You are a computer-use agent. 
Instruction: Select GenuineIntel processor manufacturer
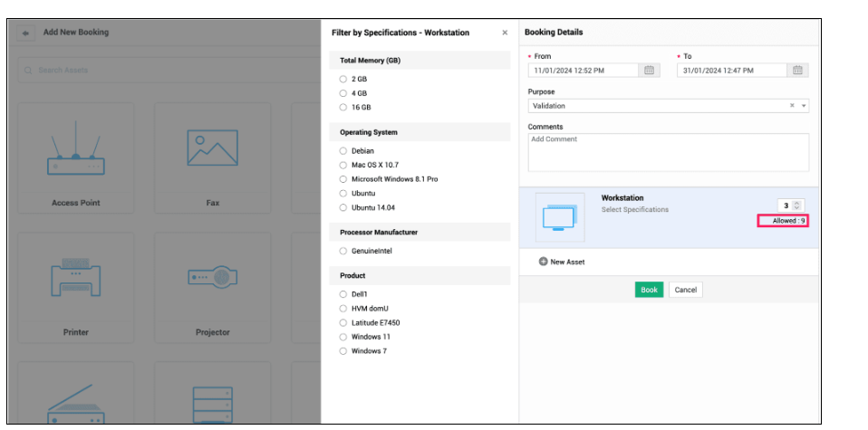(x=343, y=251)
